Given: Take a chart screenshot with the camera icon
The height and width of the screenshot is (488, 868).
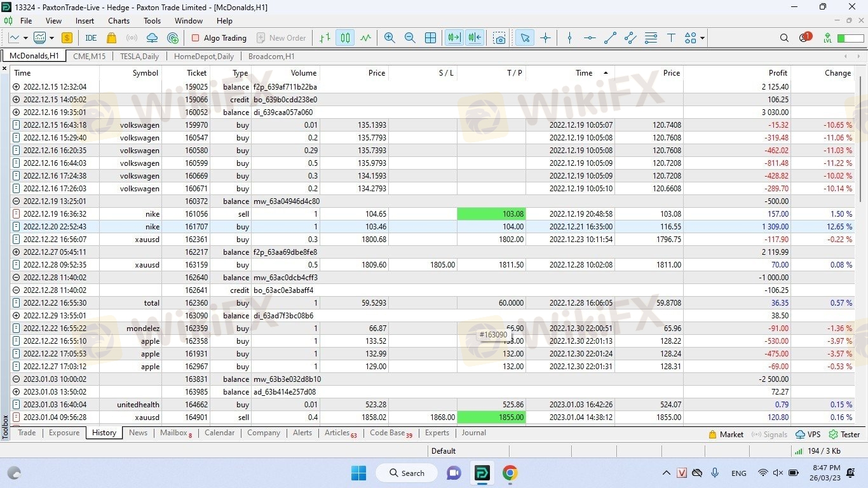Looking at the screenshot, I should tap(500, 38).
